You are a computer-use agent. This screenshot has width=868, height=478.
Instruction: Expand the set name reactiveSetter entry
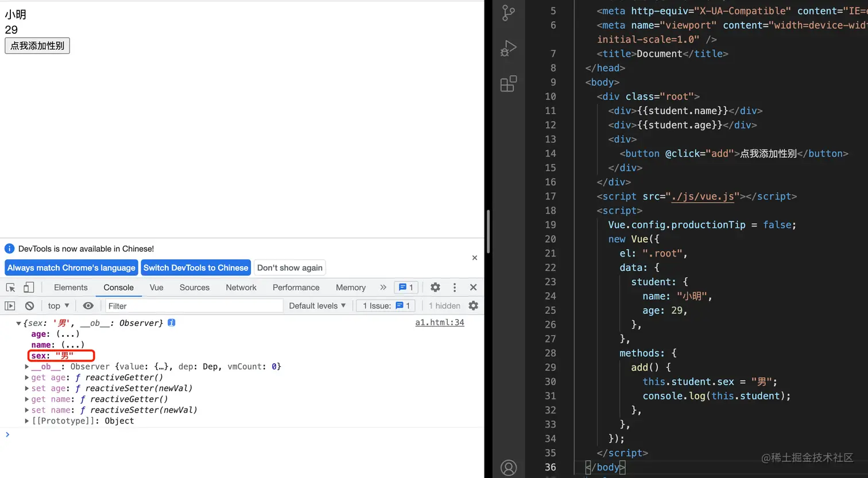(27, 410)
